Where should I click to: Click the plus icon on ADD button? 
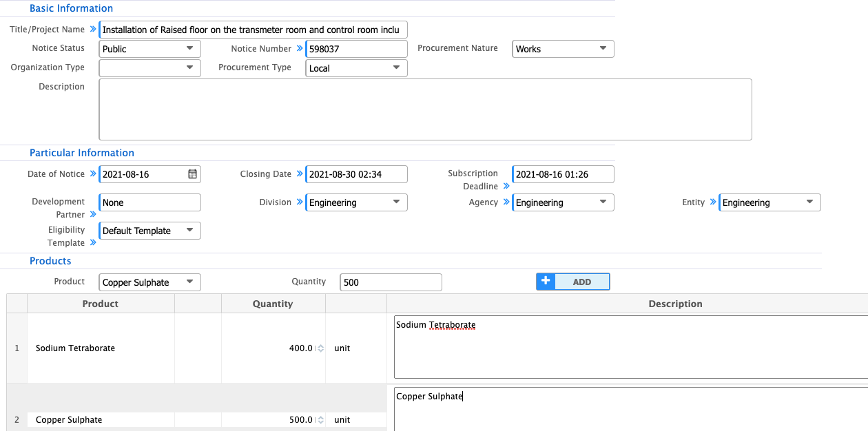[546, 282]
